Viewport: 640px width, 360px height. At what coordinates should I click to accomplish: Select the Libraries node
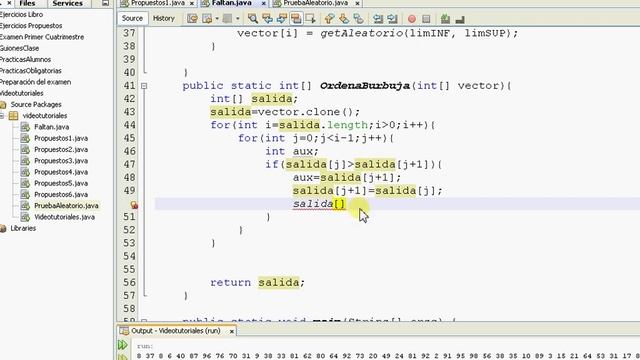[23, 229]
